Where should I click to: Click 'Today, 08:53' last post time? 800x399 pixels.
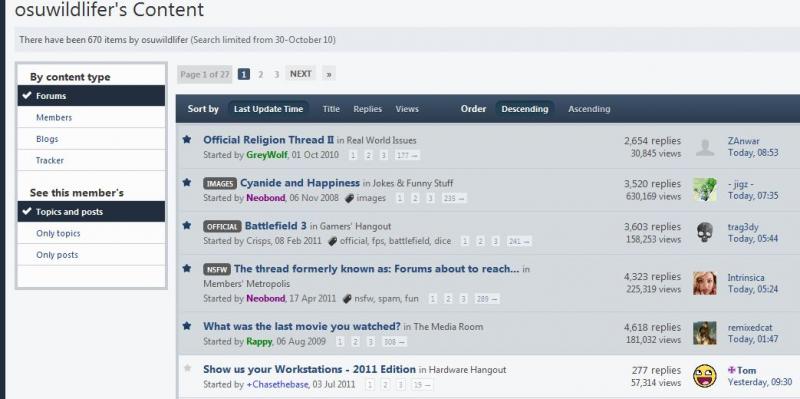(753, 153)
